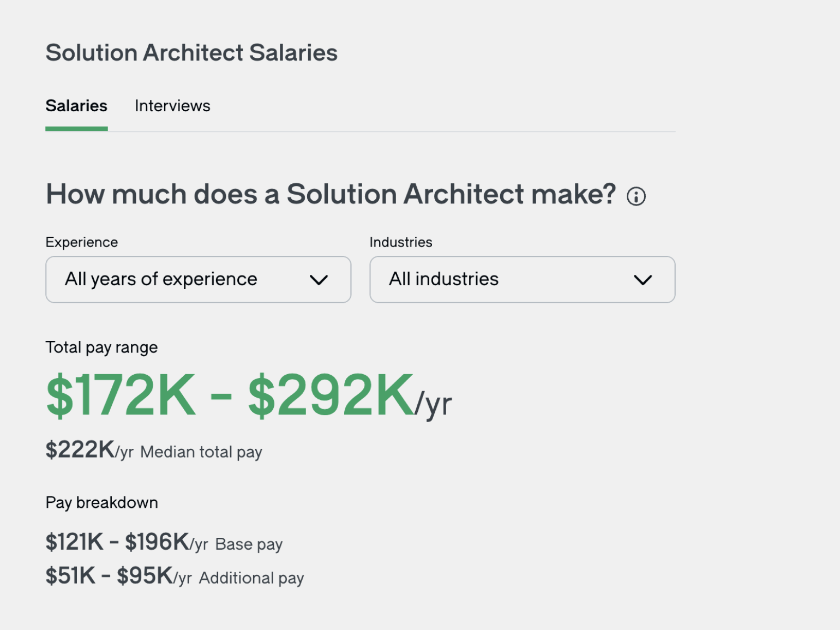Click the green $172K figure
Viewport: 840px width, 630px height.
(121, 395)
